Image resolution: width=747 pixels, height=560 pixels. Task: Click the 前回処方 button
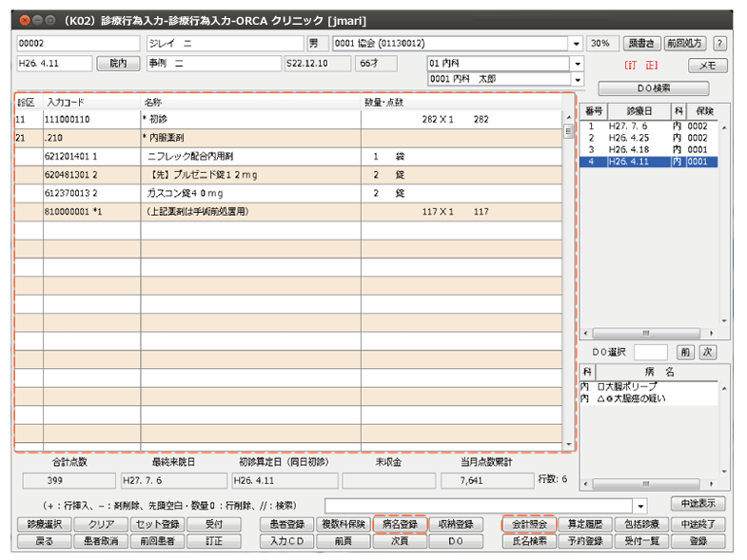[684, 44]
